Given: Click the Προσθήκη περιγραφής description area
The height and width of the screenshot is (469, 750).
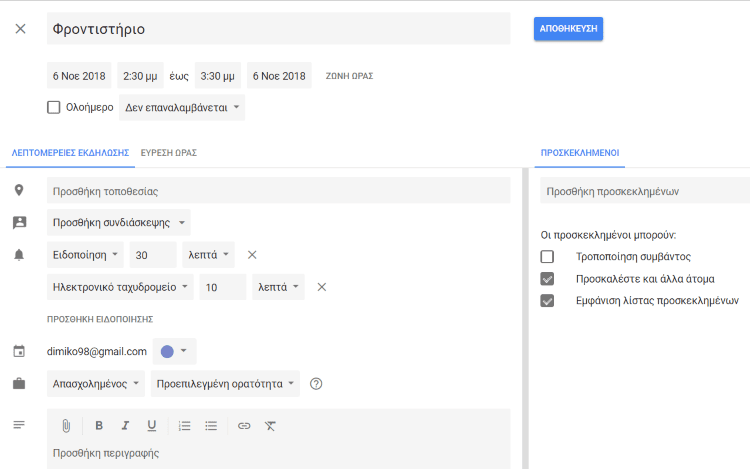Looking at the screenshot, I should 278,453.
